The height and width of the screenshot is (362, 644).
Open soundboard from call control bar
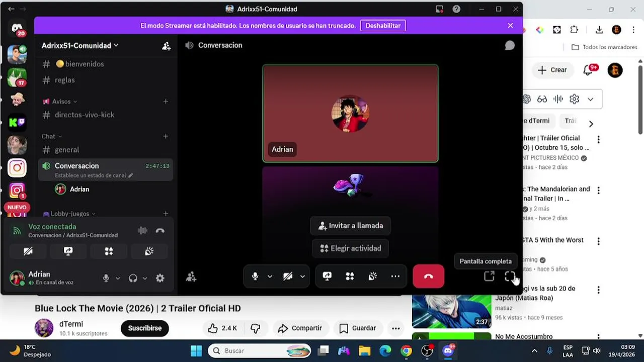point(372,276)
